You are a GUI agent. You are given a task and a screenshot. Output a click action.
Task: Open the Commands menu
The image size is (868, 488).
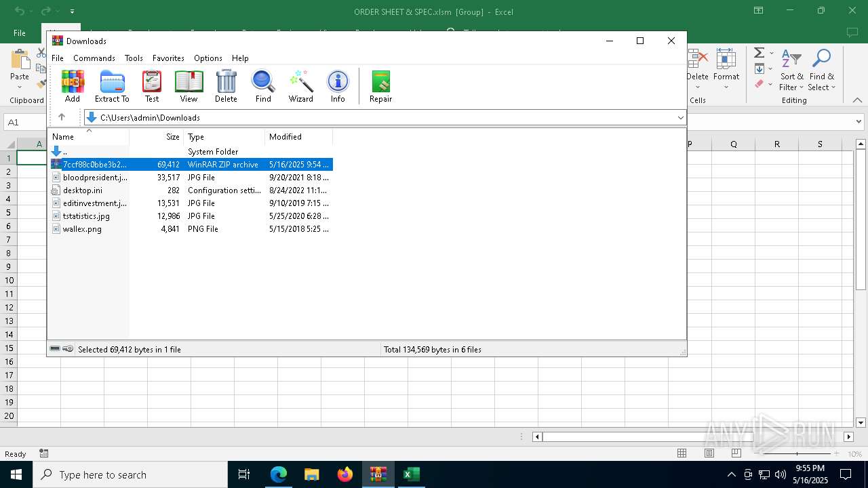[94, 58]
